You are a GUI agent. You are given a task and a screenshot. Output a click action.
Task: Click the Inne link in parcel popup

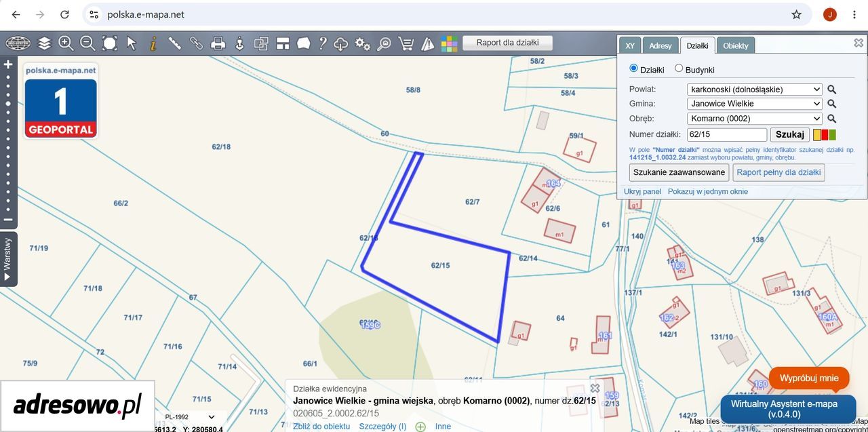click(x=443, y=427)
